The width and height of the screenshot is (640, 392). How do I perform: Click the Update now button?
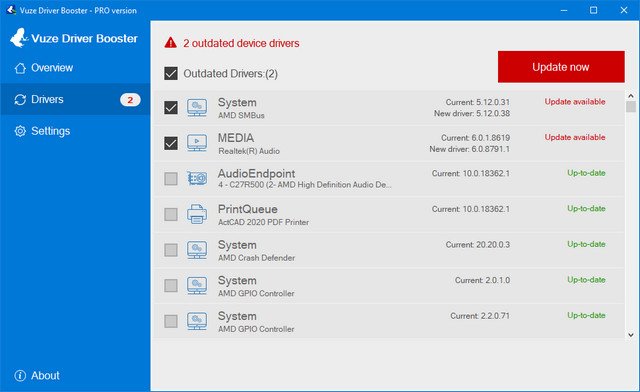coord(561,67)
